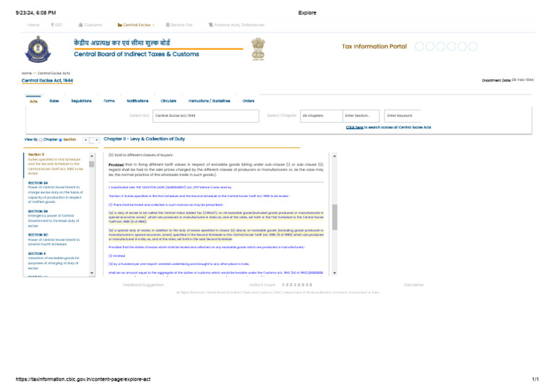555x392 pixels.
Task: Switch to the Regulations tab
Action: point(82,101)
